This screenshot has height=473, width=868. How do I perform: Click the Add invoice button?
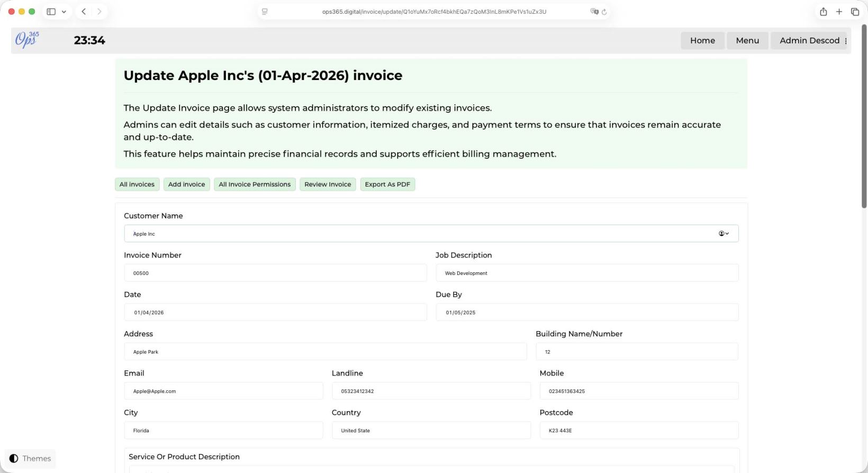[186, 184]
